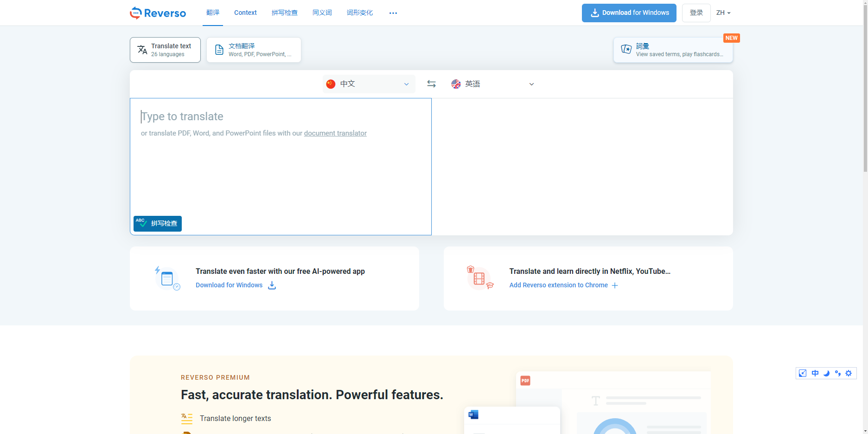Select the 翻译 tab in navigation
The height and width of the screenshot is (434, 868).
213,13
